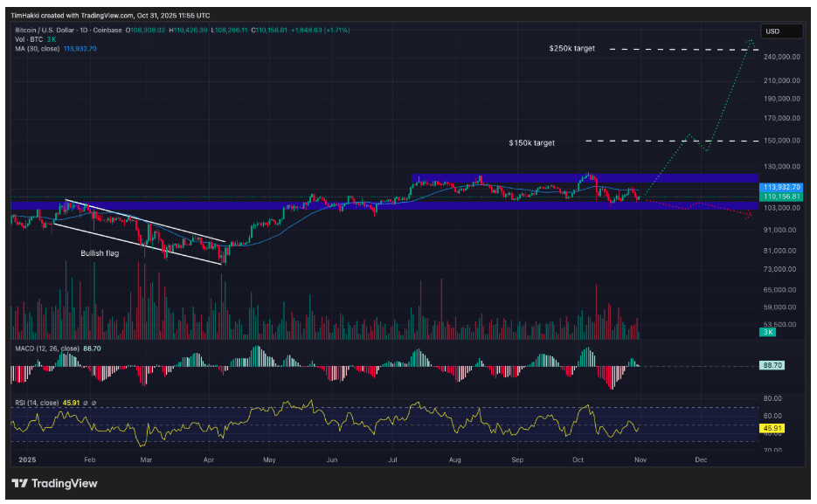Click the +1,848.63 (+1.71%) change value
This screenshot has width=817, height=504.
[320, 31]
